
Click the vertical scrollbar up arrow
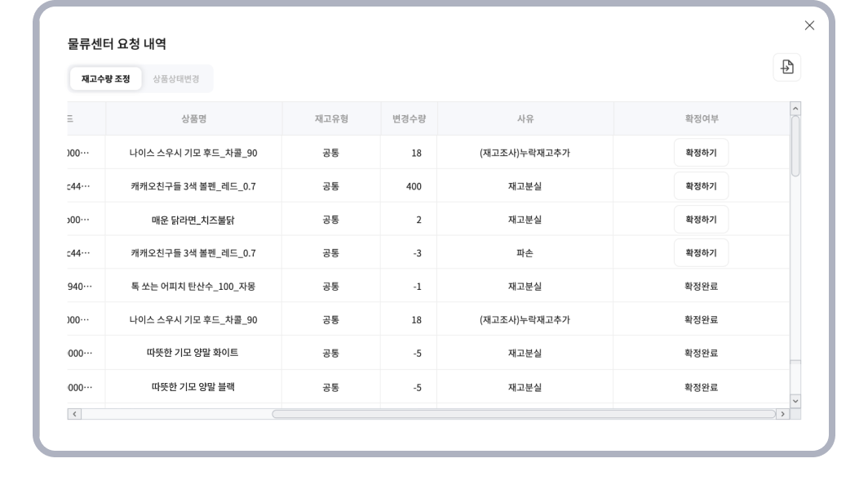pos(795,109)
